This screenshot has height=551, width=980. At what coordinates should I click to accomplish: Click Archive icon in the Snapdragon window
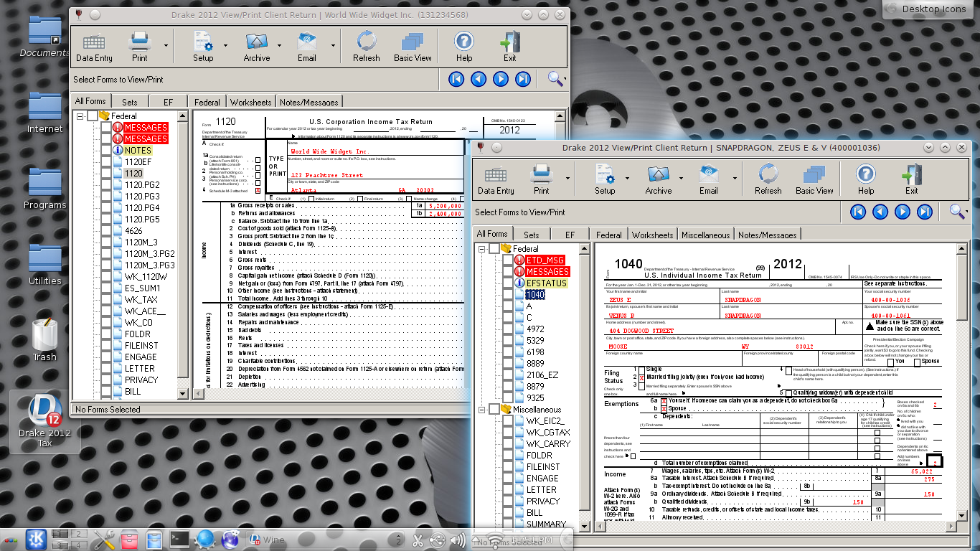pos(658,179)
